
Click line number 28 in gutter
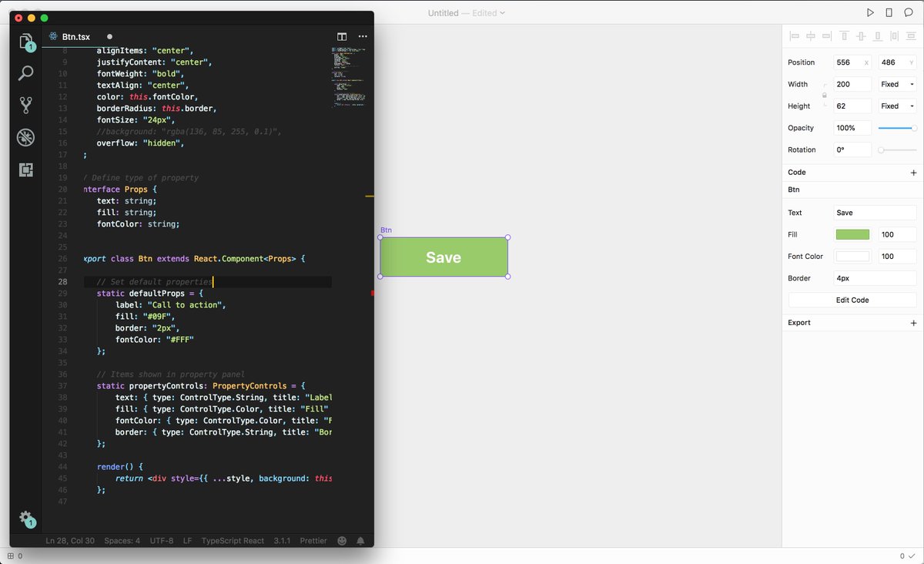click(62, 282)
